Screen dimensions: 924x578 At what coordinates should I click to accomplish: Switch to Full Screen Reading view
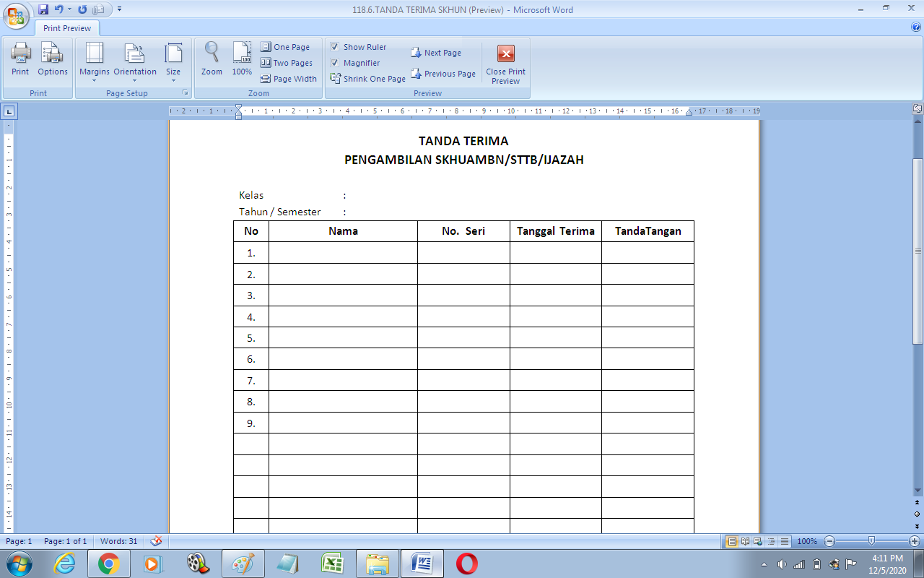point(745,541)
